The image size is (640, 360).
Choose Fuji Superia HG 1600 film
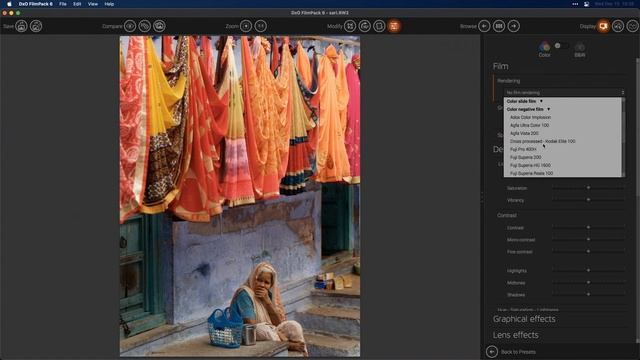(530, 165)
